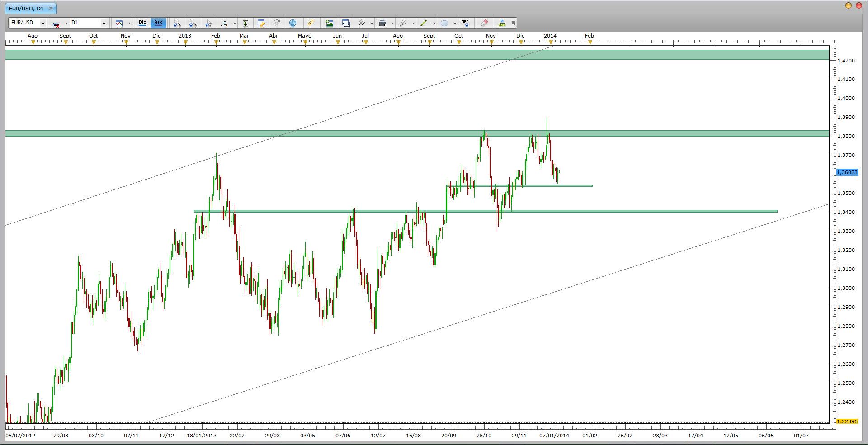Select the eraser tool
Screen dimensions: 868x445
[x=484, y=23]
